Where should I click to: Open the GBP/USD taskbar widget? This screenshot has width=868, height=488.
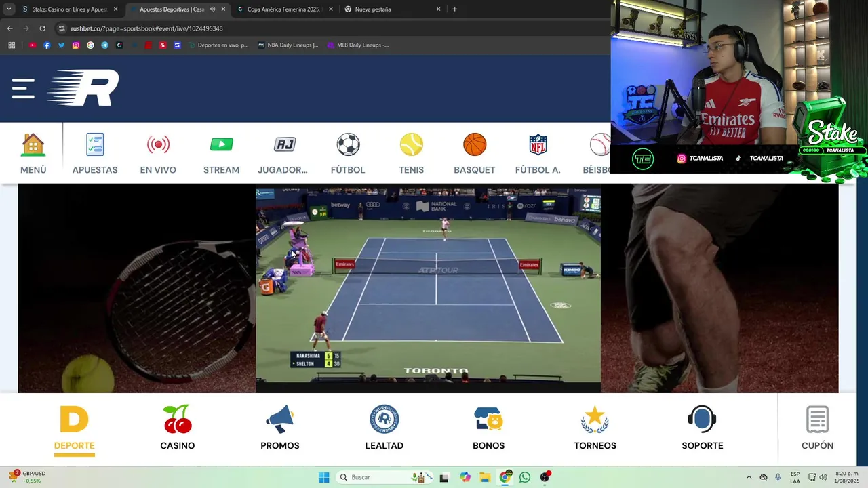[x=26, y=477]
